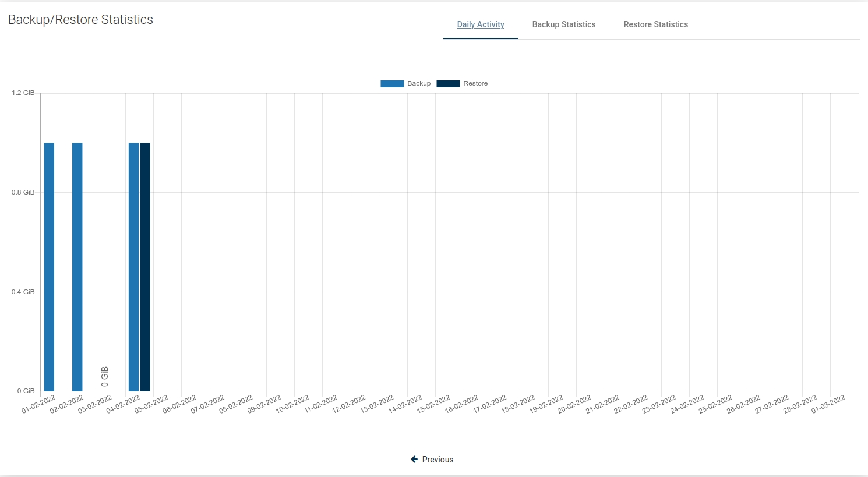Click the 03-02-2022 x-axis date label
This screenshot has width=868, height=477.
(x=95, y=404)
